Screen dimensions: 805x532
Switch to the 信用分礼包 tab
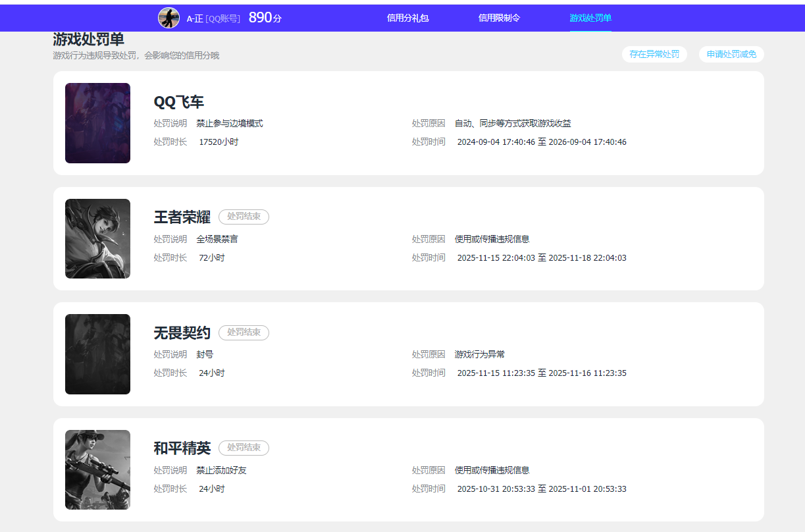click(407, 18)
